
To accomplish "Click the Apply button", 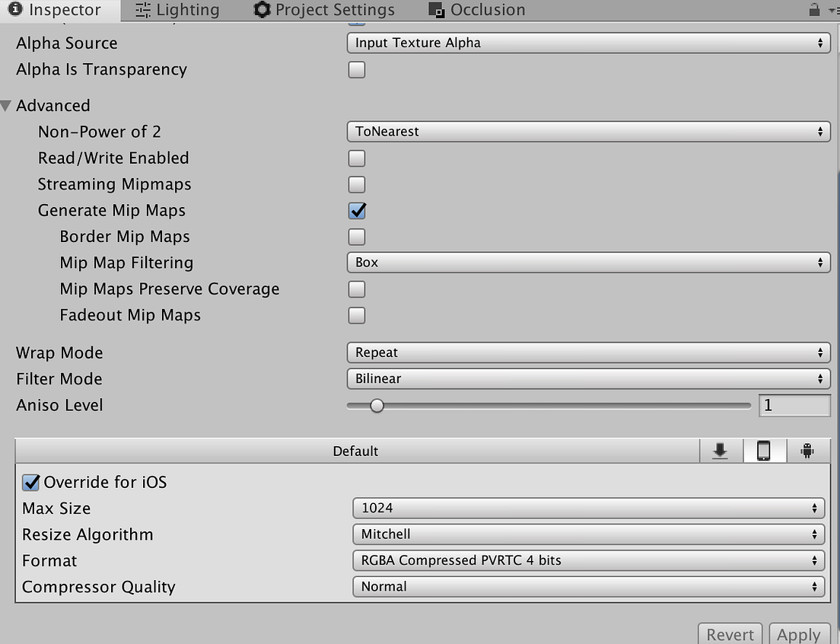I will tap(799, 634).
